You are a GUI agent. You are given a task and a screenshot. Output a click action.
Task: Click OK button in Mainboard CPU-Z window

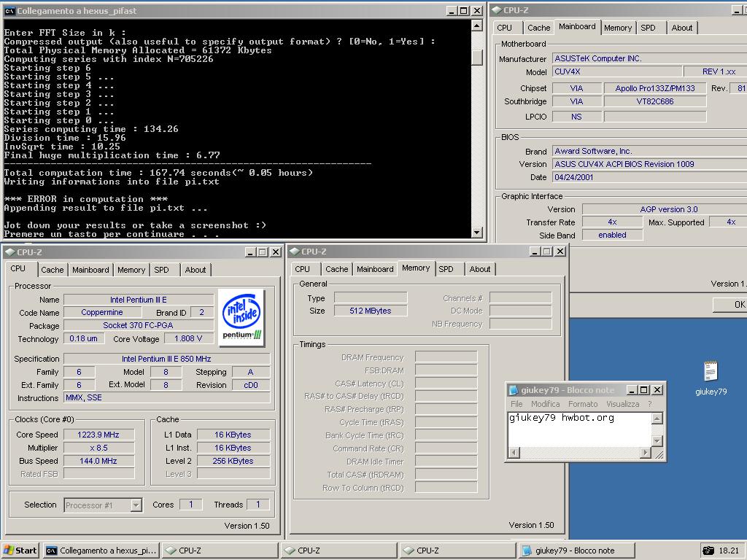pyautogui.click(x=731, y=304)
